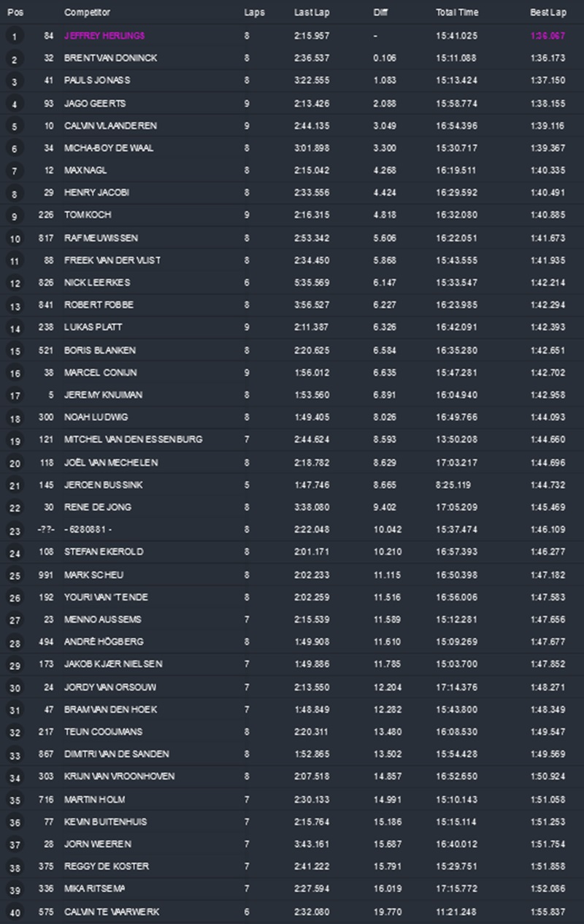
Task: Click the Total Time column header
Action: click(457, 13)
